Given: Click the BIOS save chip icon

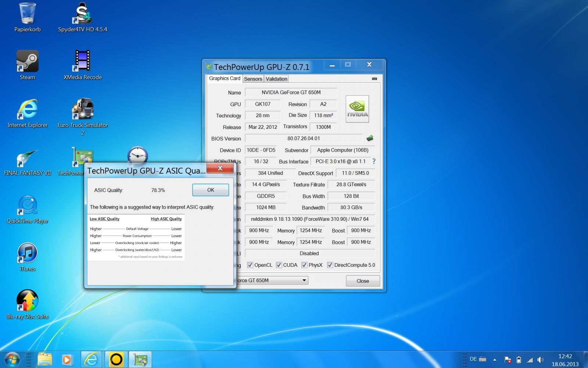Looking at the screenshot, I should pyautogui.click(x=370, y=138).
